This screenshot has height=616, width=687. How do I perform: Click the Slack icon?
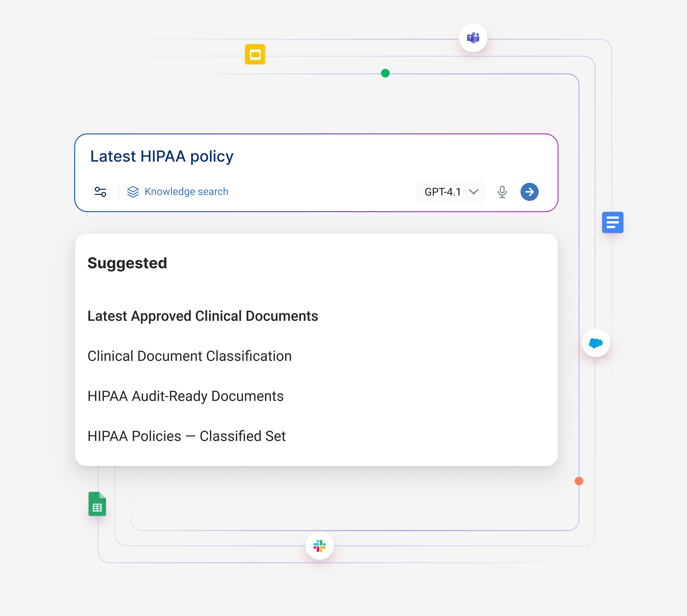click(x=319, y=546)
